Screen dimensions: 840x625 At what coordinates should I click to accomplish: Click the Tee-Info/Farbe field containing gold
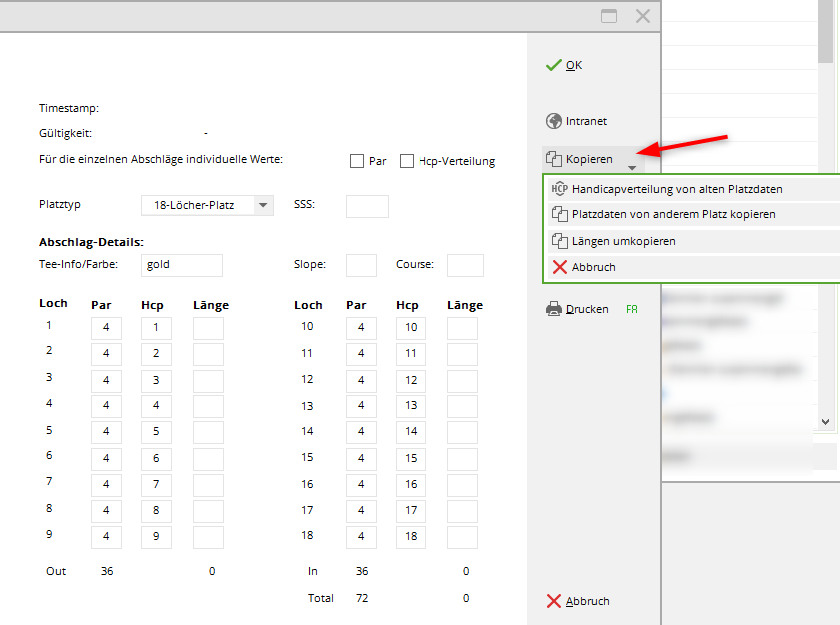181,265
